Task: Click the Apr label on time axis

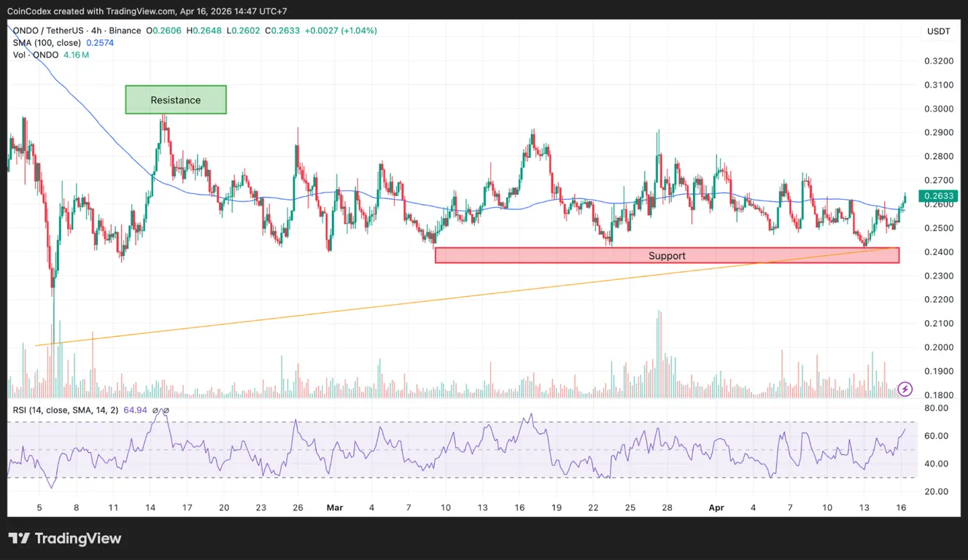Action: coord(716,507)
